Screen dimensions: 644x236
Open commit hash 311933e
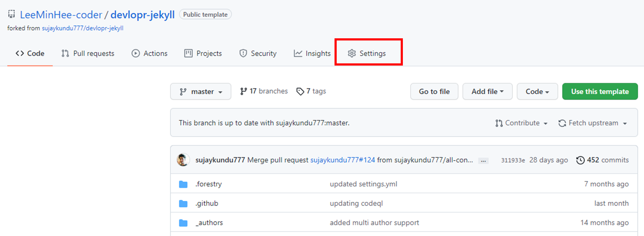tap(513, 160)
